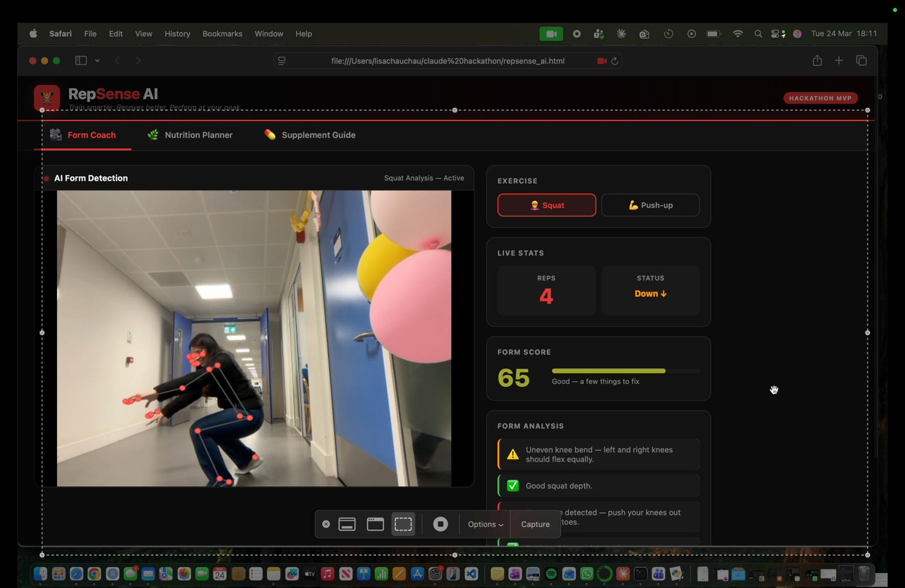The width and height of the screenshot is (905, 588).
Task: Open the Teams status menu bar icon
Action: click(598, 34)
